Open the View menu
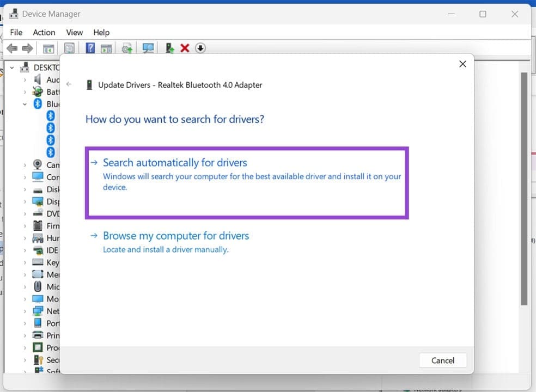The width and height of the screenshot is (536, 392). click(x=74, y=32)
